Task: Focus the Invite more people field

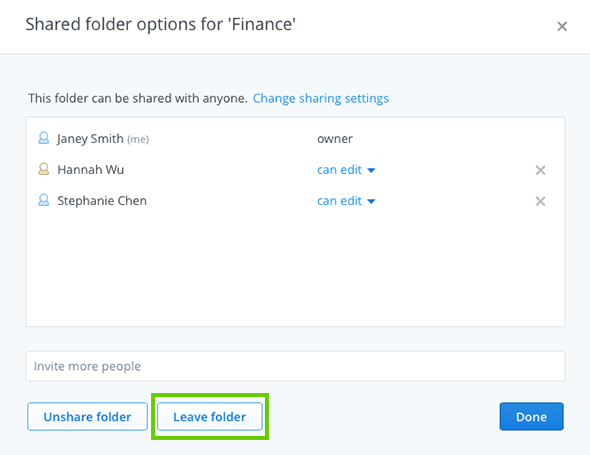Action: (295, 366)
